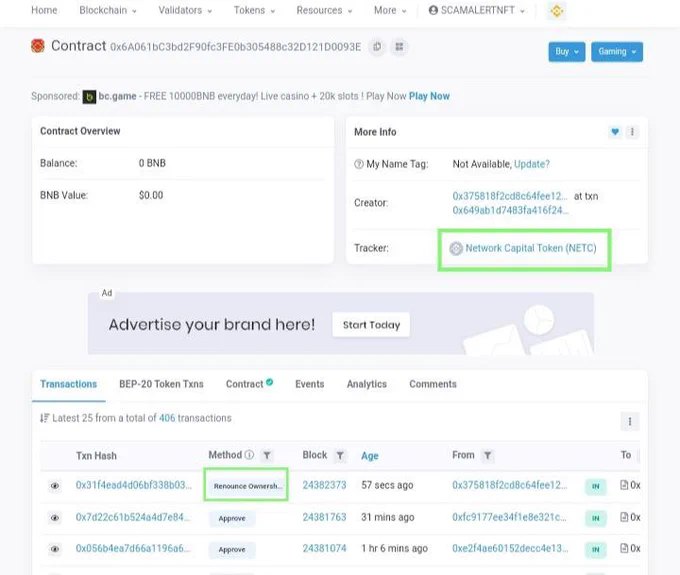Open the Gaming dropdown button
680x575 pixels.
pos(617,52)
